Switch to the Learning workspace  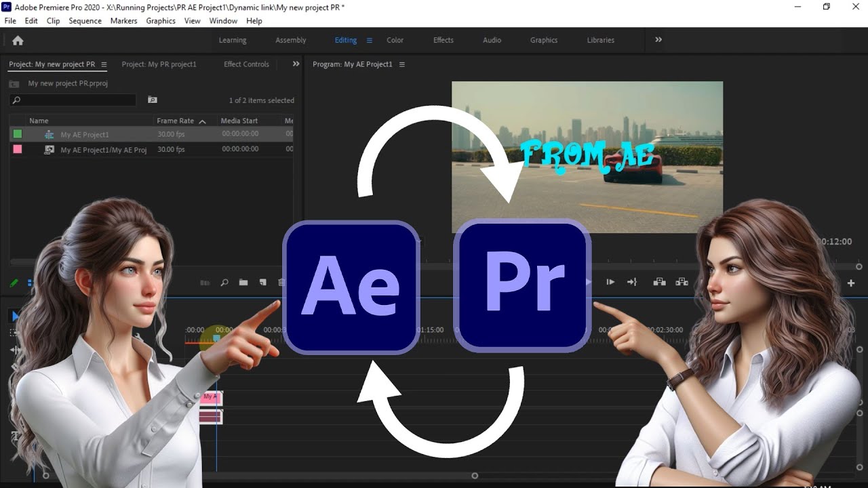[x=233, y=40]
